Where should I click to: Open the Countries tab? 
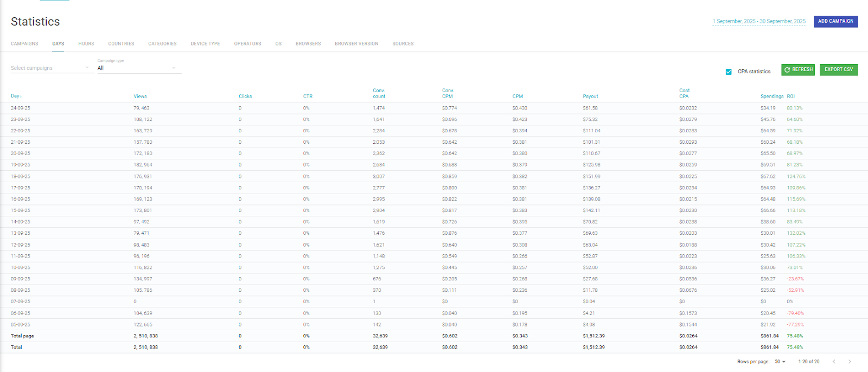tap(121, 44)
